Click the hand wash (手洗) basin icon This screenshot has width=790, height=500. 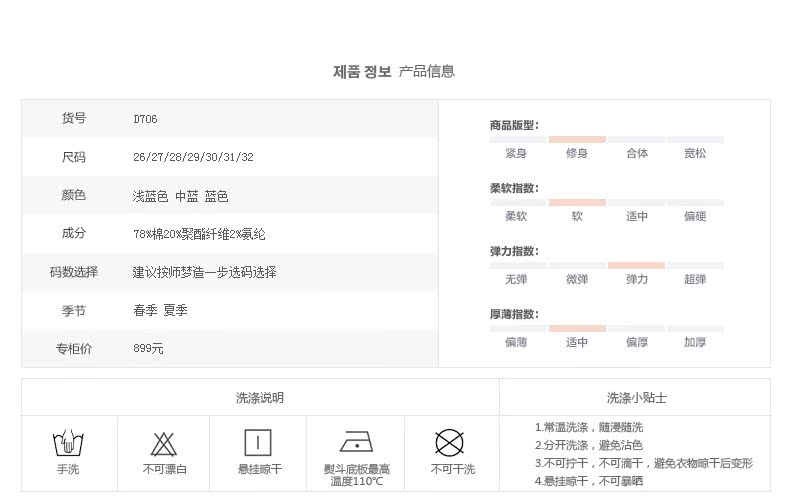click(68, 443)
